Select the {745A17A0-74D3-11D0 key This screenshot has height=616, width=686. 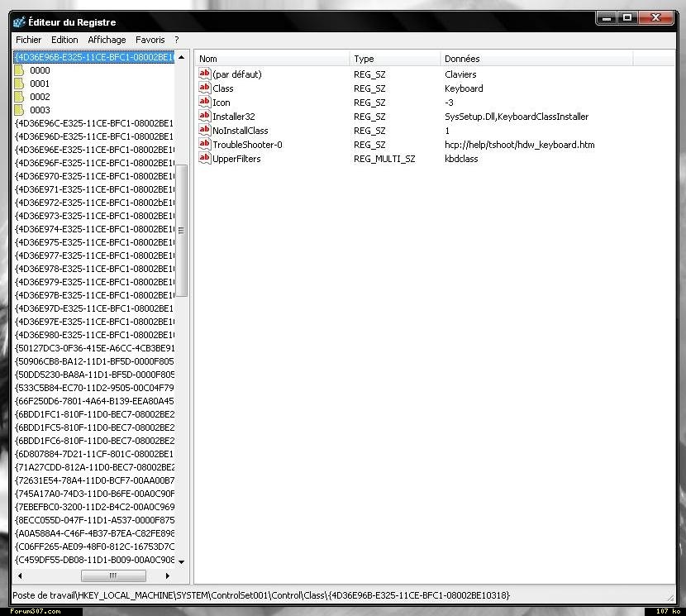click(x=94, y=494)
